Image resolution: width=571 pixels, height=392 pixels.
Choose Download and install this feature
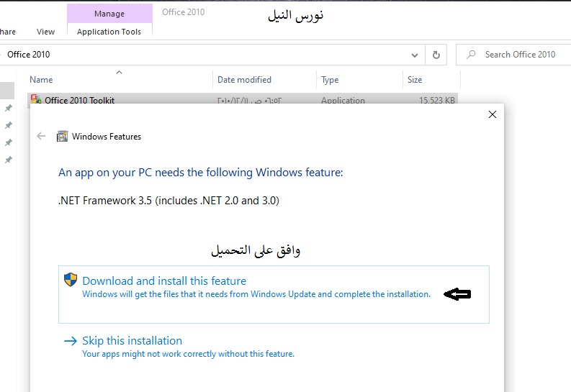[x=164, y=281]
